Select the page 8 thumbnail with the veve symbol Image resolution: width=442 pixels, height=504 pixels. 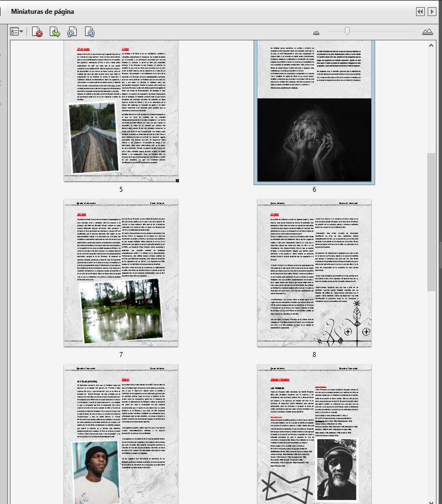point(314,272)
